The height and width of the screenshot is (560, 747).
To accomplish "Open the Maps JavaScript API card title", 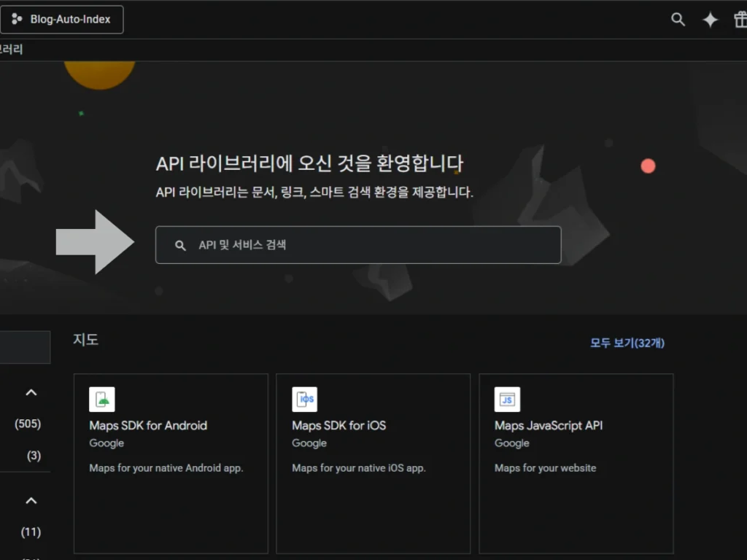I will (x=549, y=425).
